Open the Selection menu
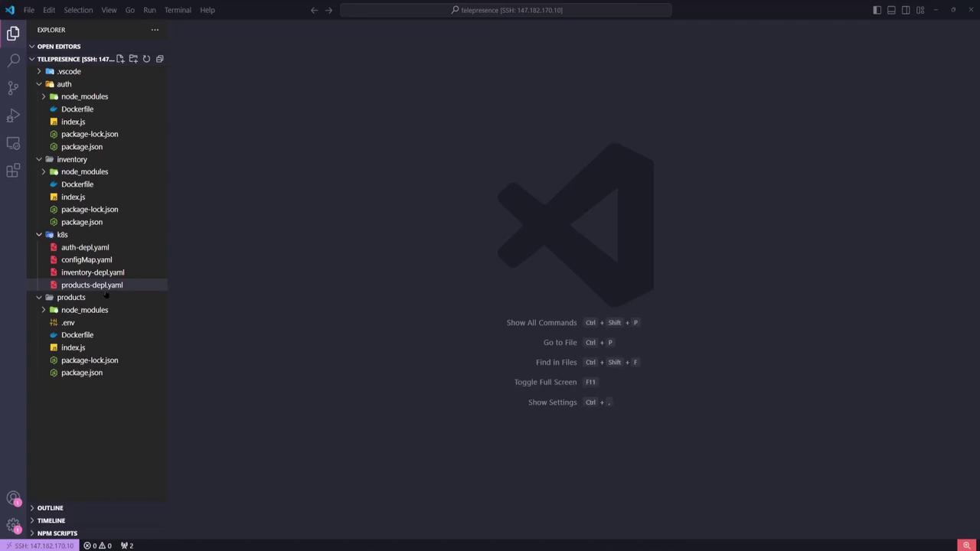The width and height of the screenshot is (980, 551). coord(78,10)
